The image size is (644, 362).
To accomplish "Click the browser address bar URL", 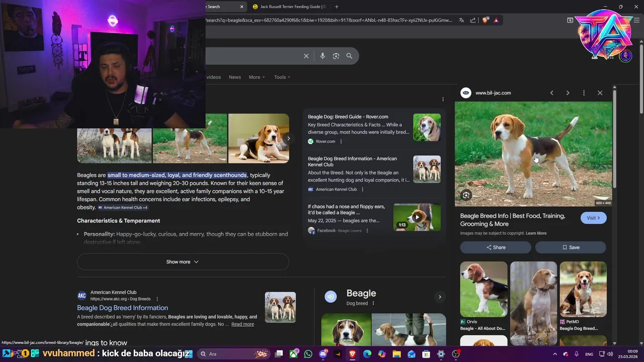I will (x=328, y=20).
